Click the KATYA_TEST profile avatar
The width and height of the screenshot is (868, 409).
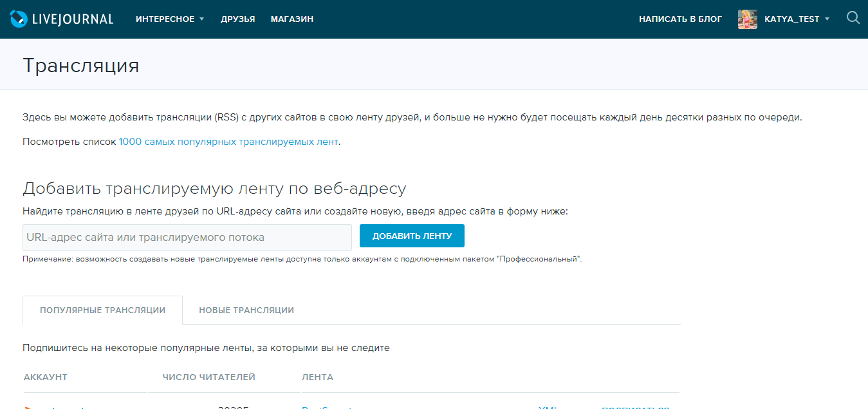747,19
